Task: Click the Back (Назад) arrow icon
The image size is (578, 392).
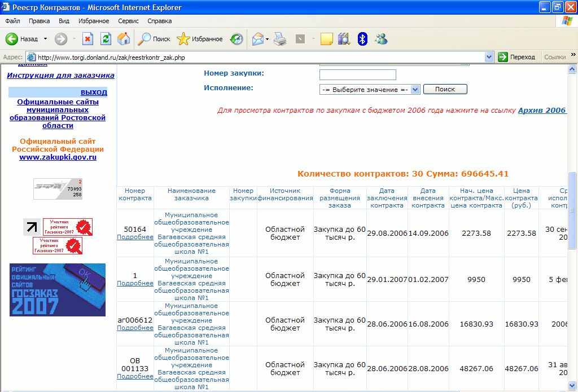Action: coord(11,39)
